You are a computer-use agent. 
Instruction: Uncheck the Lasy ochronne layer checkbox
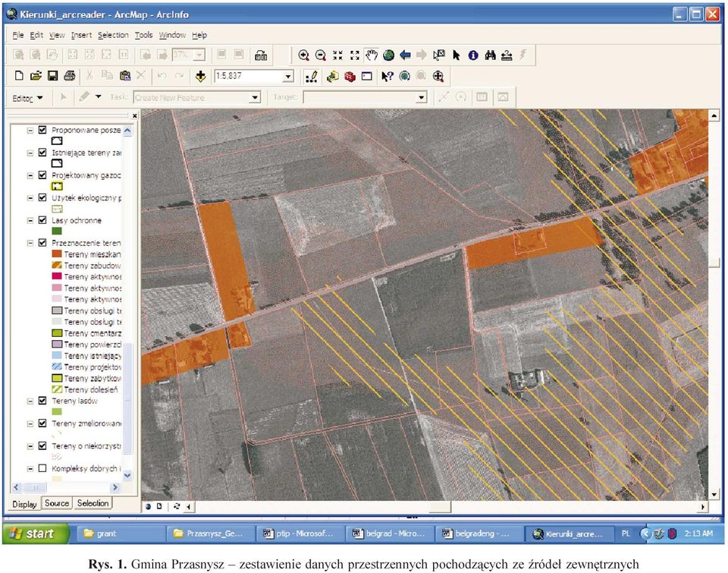pos(42,220)
